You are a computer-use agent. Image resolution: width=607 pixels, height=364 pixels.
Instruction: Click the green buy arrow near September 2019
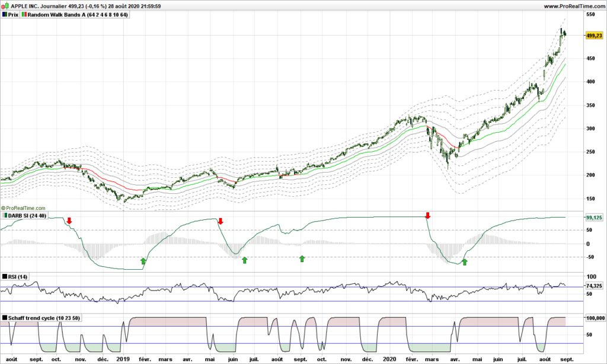pos(302,258)
